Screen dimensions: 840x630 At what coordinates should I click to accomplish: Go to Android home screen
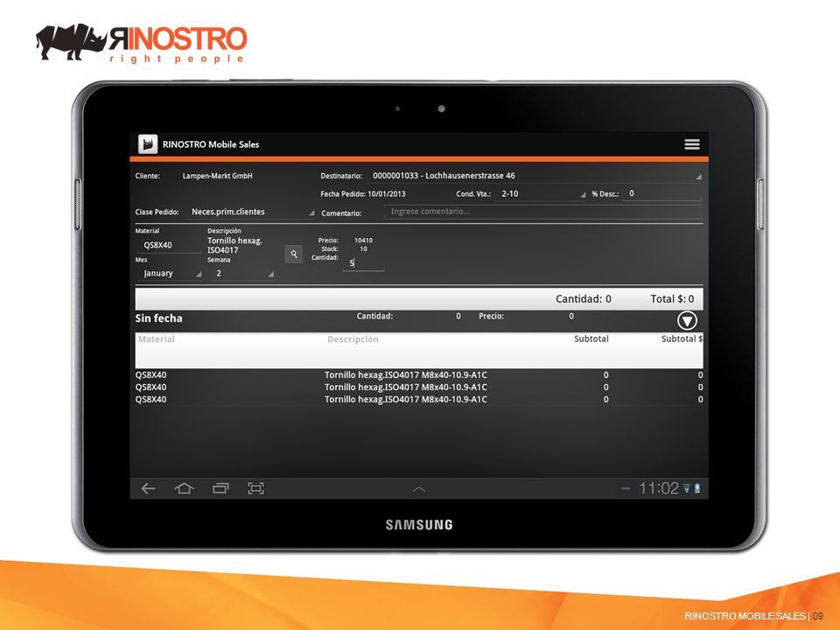tap(184, 488)
